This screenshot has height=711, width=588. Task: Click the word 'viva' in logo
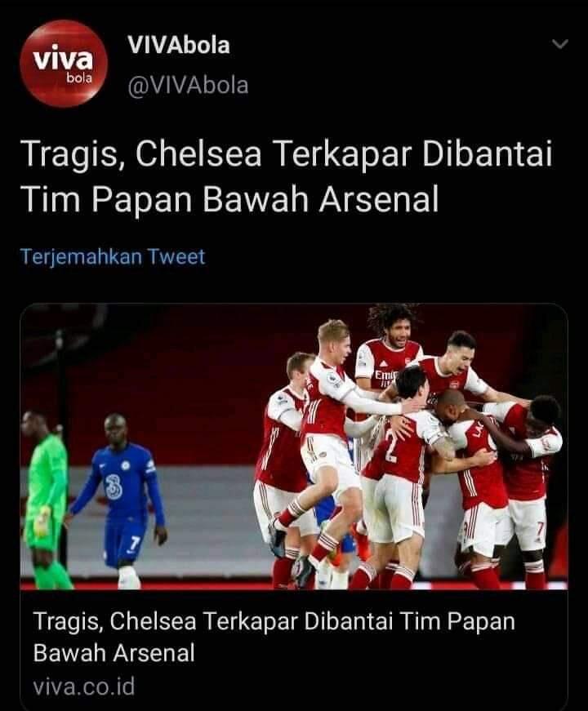[x=63, y=60]
